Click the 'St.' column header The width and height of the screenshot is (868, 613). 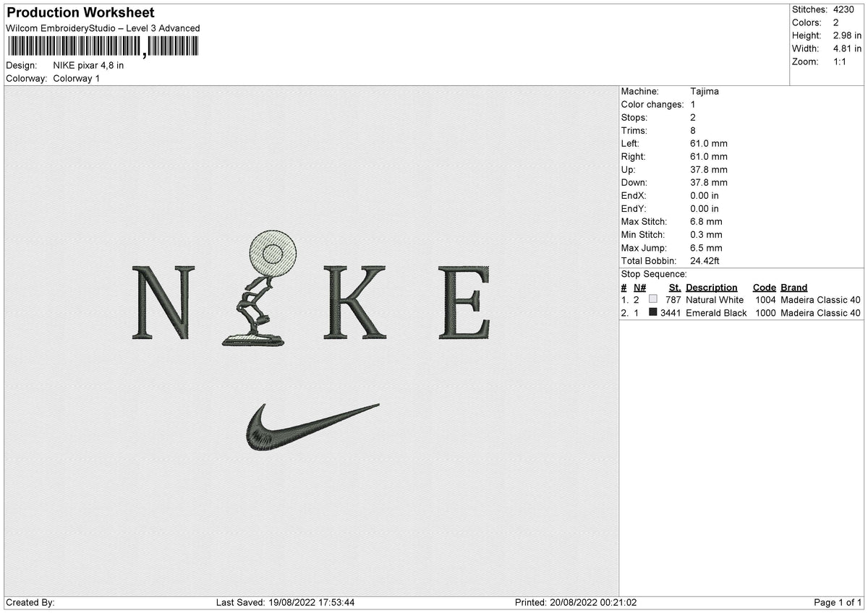(675, 288)
